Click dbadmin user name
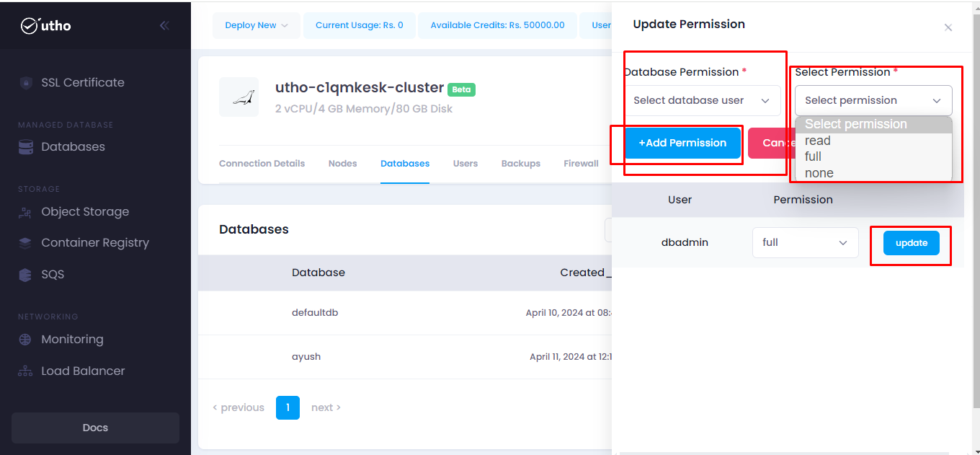The image size is (980, 455). point(685,242)
